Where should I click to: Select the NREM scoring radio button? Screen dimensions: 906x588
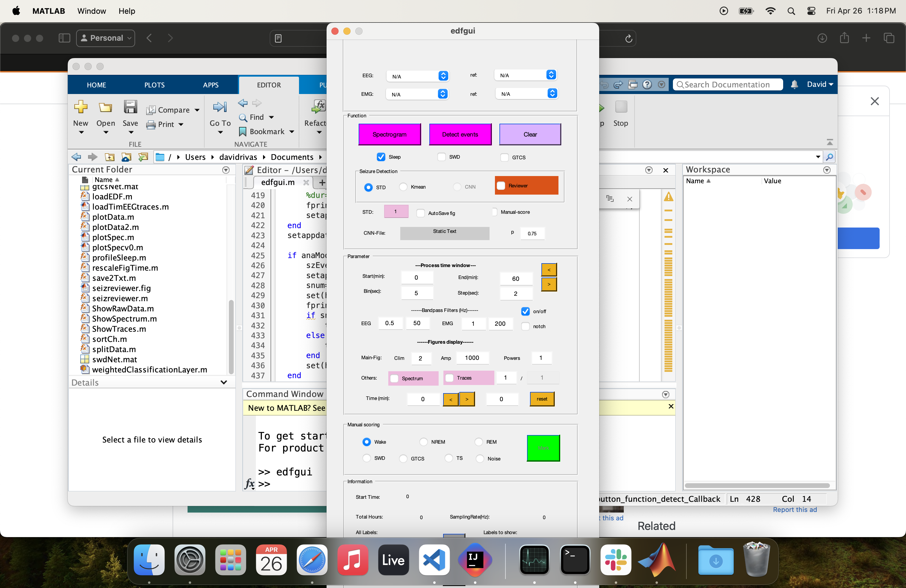(x=423, y=442)
